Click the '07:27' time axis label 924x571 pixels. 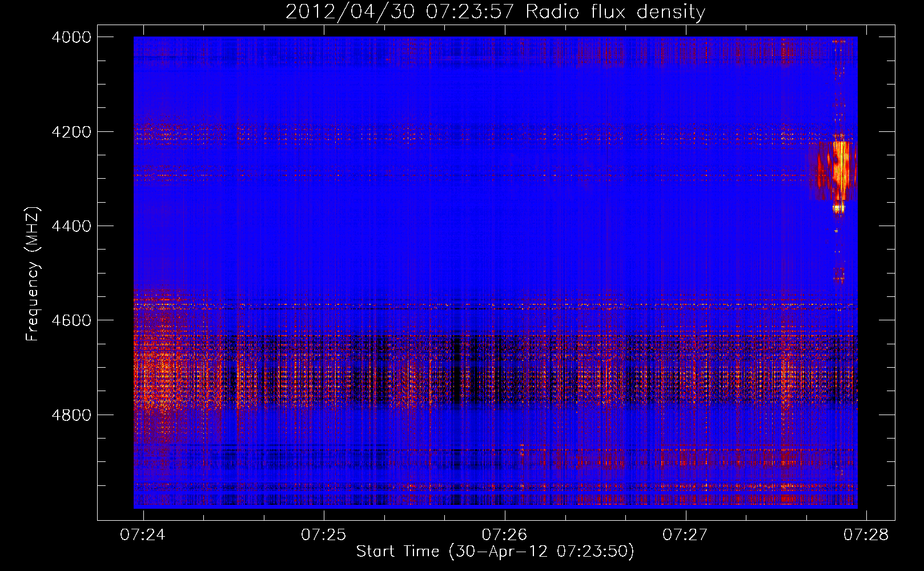click(x=685, y=534)
